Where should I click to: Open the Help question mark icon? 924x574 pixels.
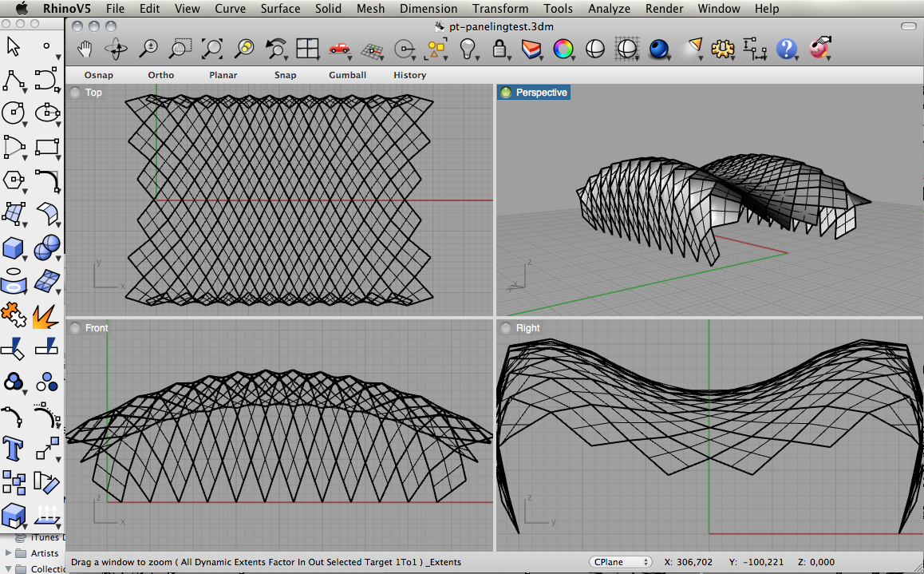pos(786,49)
